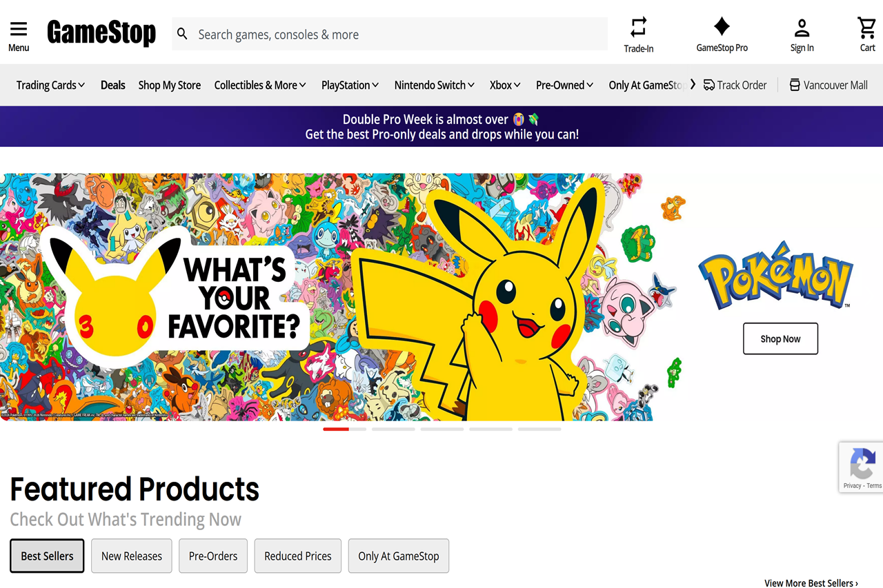Open Sign In via the account icon

pyautogui.click(x=802, y=28)
